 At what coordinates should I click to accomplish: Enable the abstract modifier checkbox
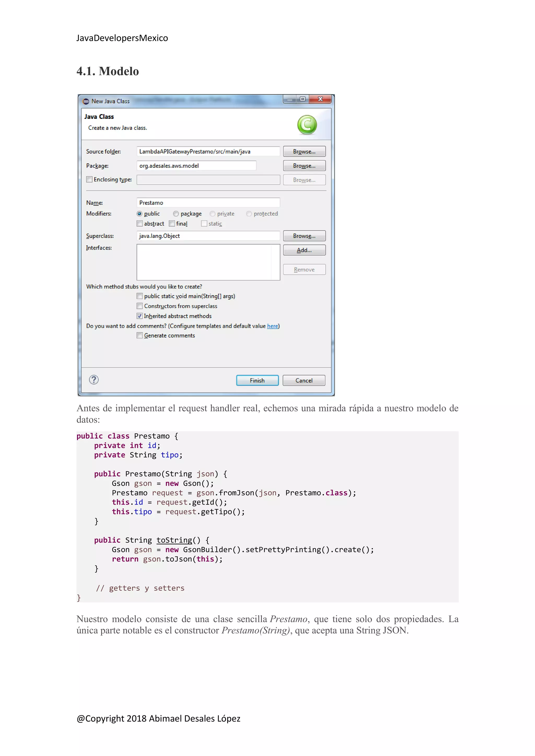(140, 223)
